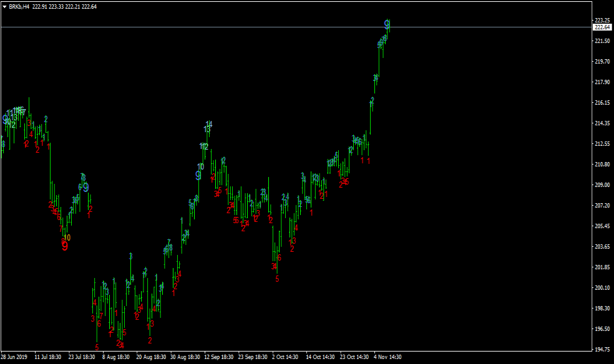This screenshot has height=364, width=614.
Task: Click the red 10 count marker
Action: pyautogui.click(x=67, y=237)
